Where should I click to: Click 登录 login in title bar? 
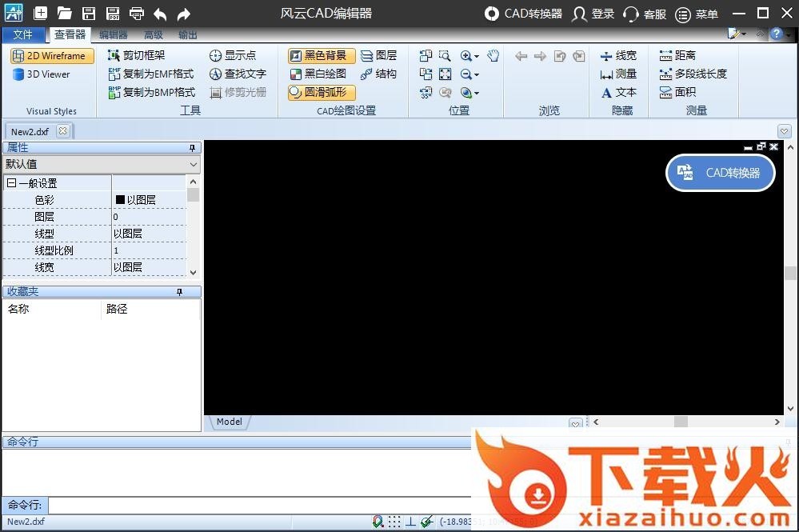pos(593,14)
